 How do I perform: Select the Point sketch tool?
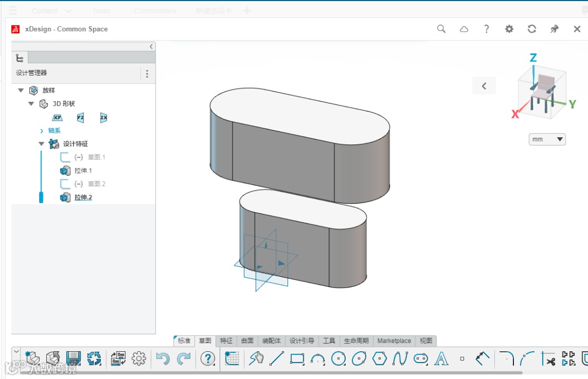click(x=462, y=359)
